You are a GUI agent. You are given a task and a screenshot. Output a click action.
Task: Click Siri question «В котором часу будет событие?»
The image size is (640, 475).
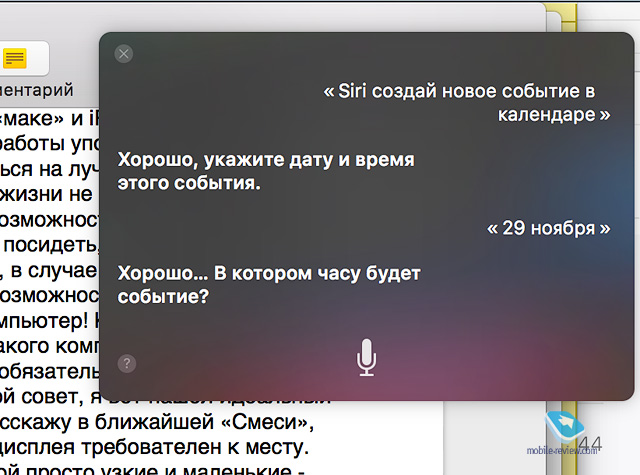click(269, 285)
